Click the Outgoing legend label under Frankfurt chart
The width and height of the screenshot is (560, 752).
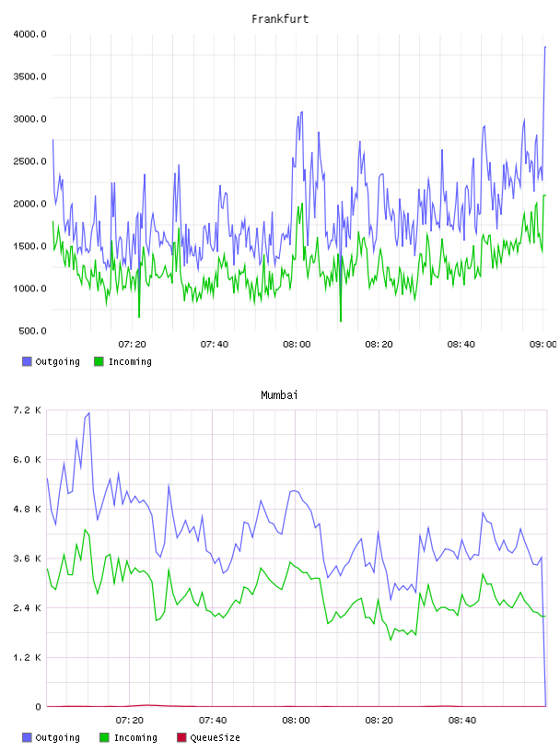click(x=57, y=361)
